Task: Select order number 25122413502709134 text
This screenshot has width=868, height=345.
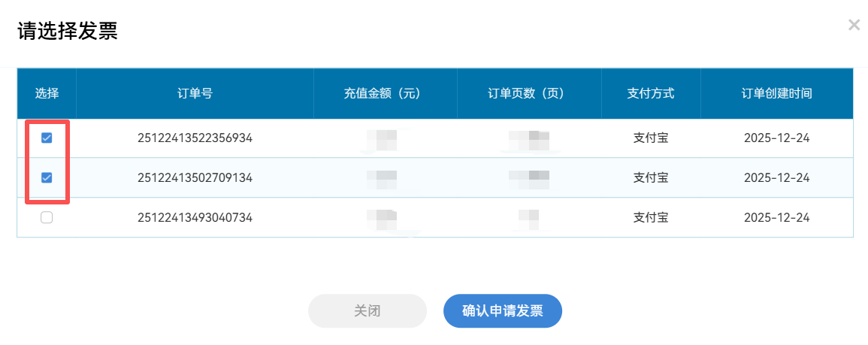Action: coord(195,177)
